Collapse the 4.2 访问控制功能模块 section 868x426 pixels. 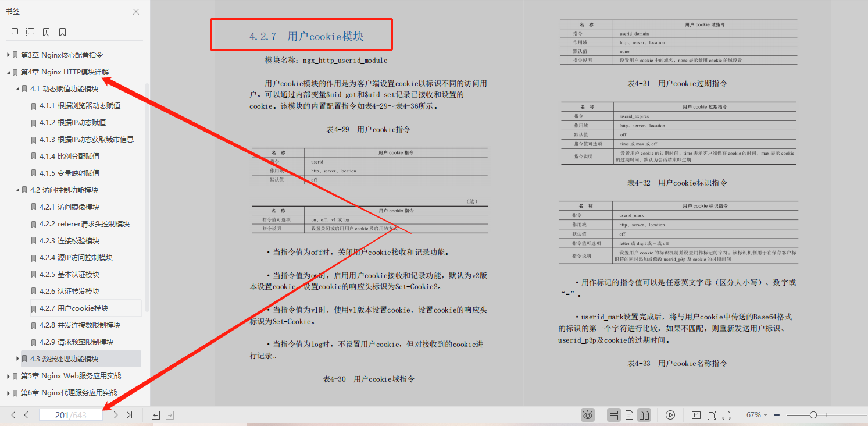(17, 190)
